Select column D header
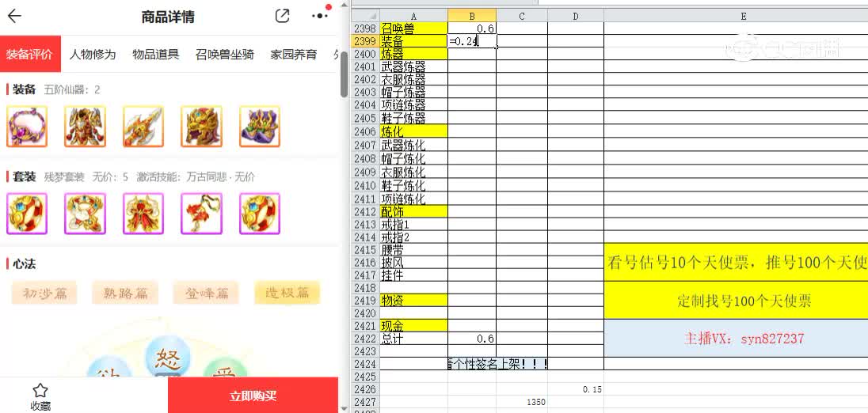Screen dimensions: 868x413 click(x=576, y=16)
